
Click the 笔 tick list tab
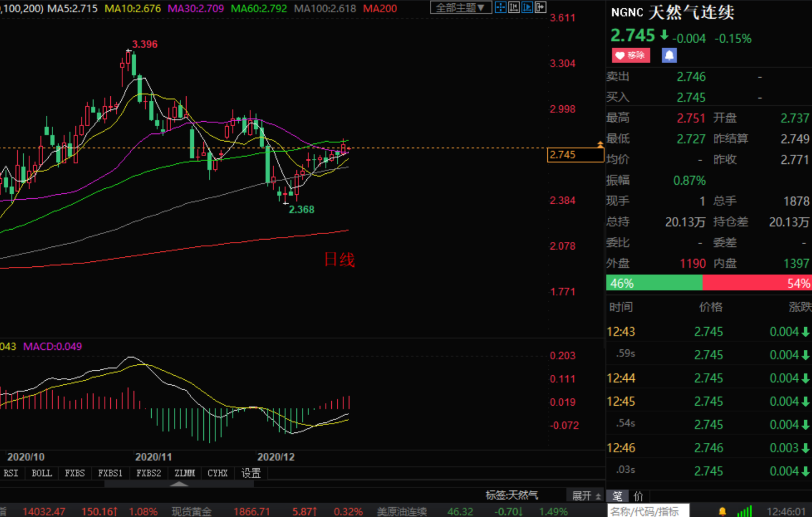(617, 496)
